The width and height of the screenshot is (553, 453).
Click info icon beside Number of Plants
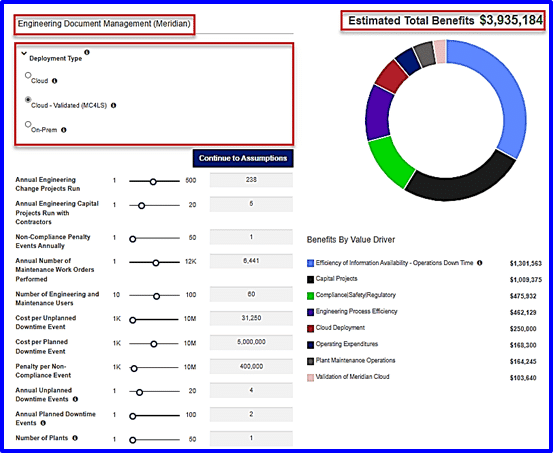tap(75, 438)
